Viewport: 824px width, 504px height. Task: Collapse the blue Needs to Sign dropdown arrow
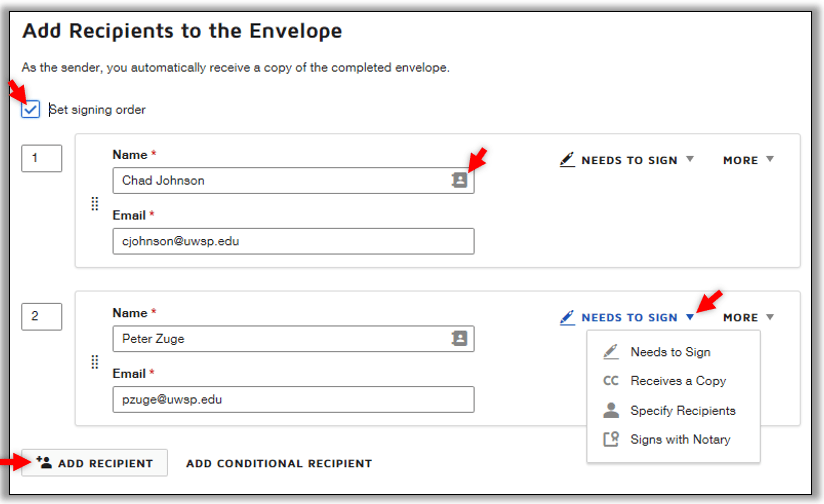[x=690, y=317]
